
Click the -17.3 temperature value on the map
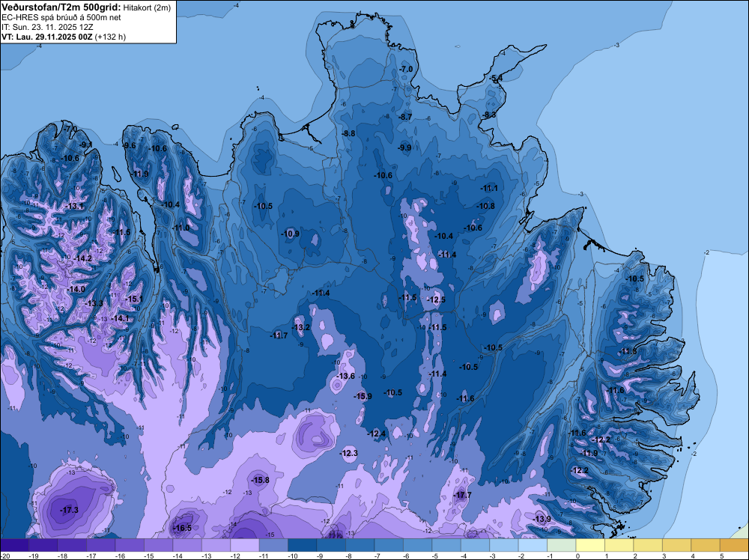tap(69, 511)
